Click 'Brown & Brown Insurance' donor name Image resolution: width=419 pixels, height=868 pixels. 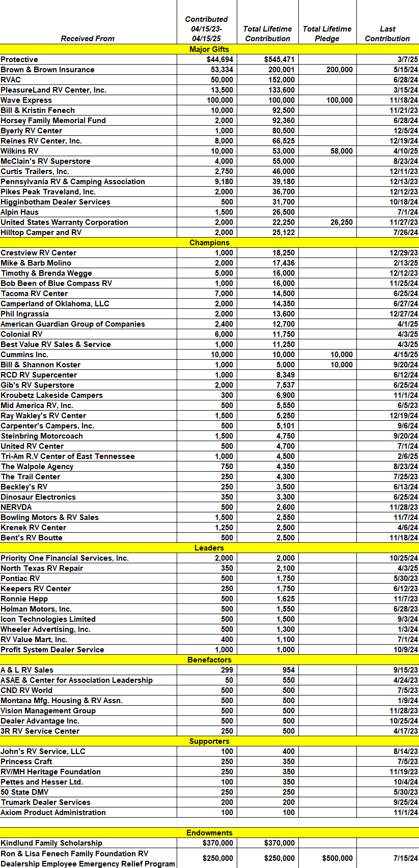[47, 70]
